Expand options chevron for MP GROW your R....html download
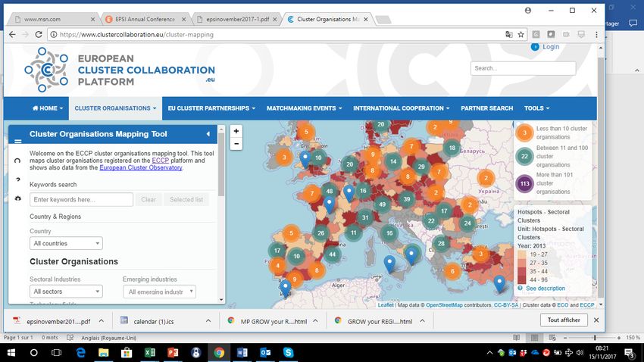 315,321
